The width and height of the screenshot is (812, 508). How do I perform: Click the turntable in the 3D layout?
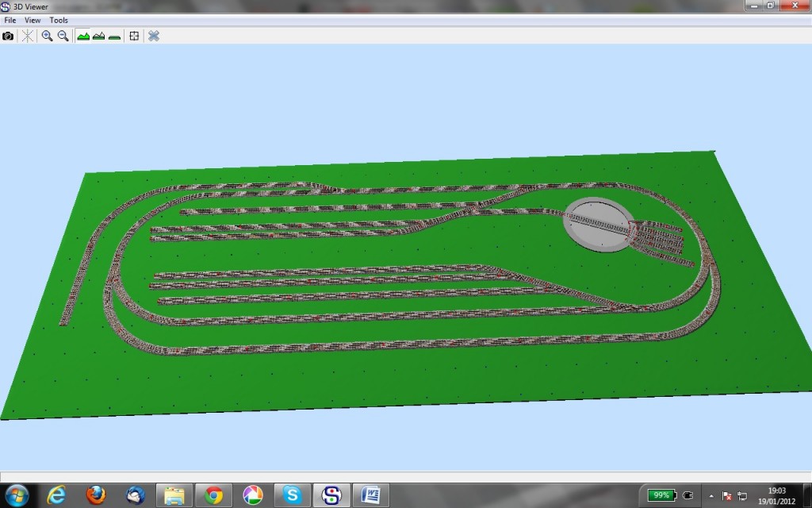click(598, 225)
